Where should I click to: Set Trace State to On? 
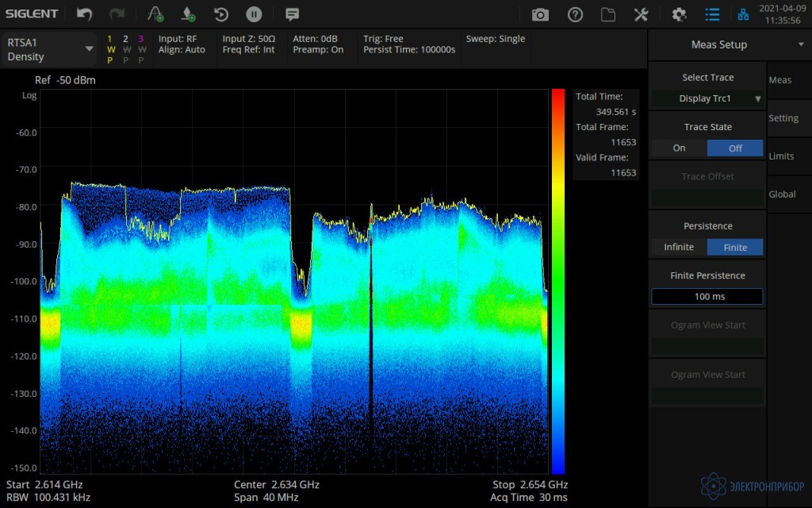click(680, 148)
